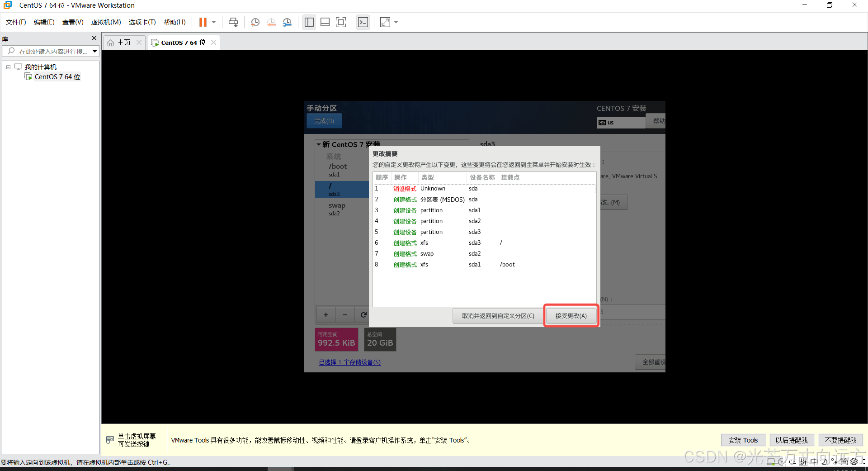868x471 pixels.
Task: Open the 帮助(H) menu
Action: click(175, 22)
